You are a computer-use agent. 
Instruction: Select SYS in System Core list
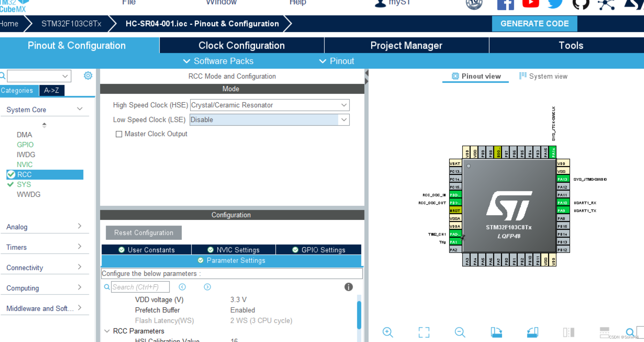[24, 184]
